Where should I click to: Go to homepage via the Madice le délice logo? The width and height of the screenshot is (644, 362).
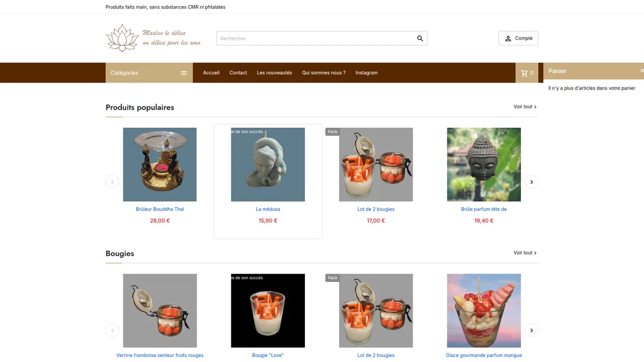point(153,38)
